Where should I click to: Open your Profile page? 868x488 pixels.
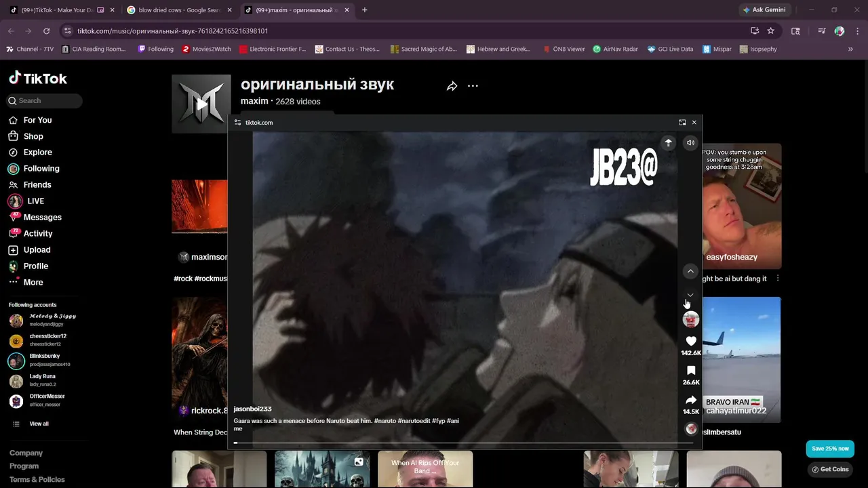point(28,266)
